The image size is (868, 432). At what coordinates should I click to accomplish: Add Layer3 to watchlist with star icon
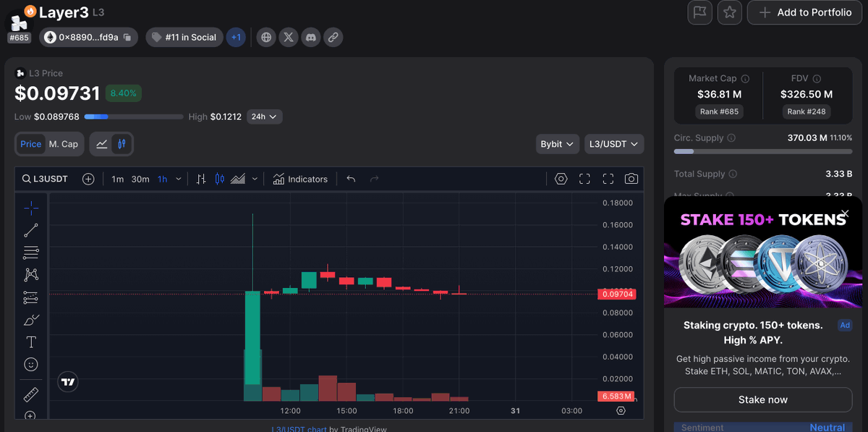pyautogui.click(x=730, y=12)
